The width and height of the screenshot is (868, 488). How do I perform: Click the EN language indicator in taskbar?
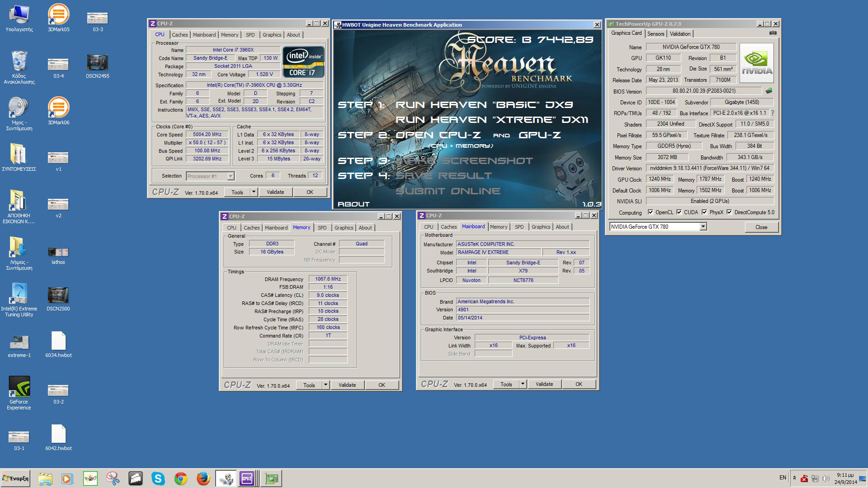pos(783,478)
